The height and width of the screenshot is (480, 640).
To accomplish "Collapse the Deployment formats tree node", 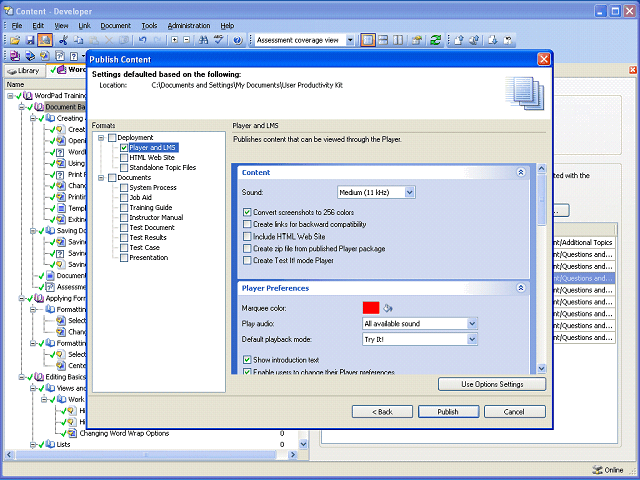I will (101, 138).
